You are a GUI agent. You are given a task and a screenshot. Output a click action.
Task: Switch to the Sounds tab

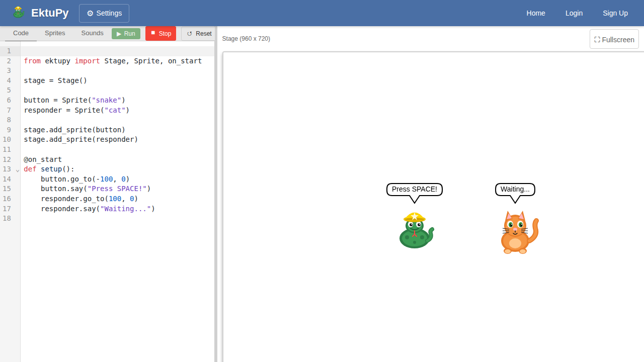coord(92,33)
